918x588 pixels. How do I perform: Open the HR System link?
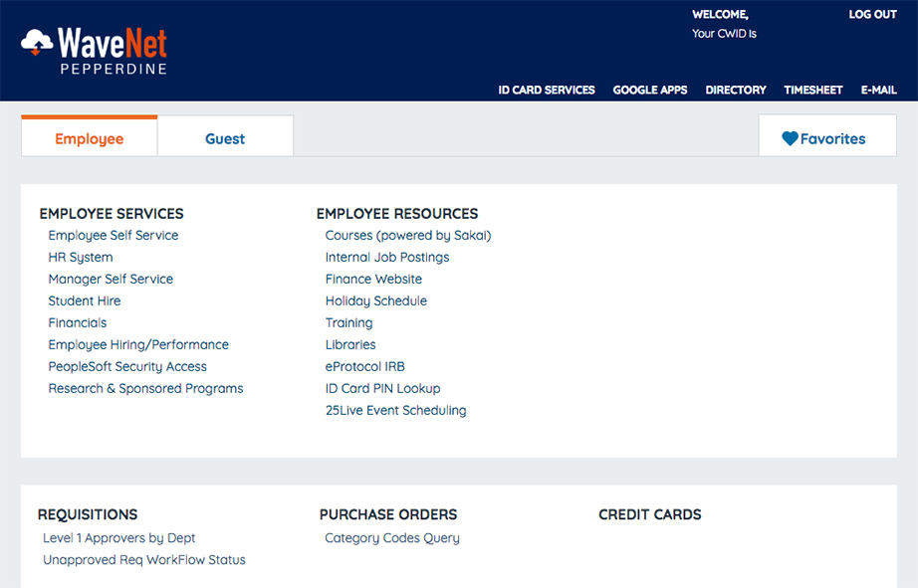(x=81, y=258)
